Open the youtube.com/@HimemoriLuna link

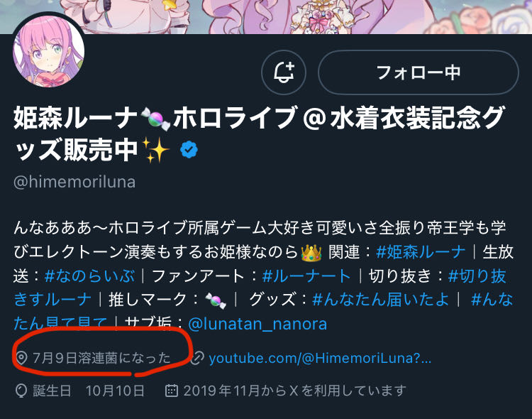point(320,358)
